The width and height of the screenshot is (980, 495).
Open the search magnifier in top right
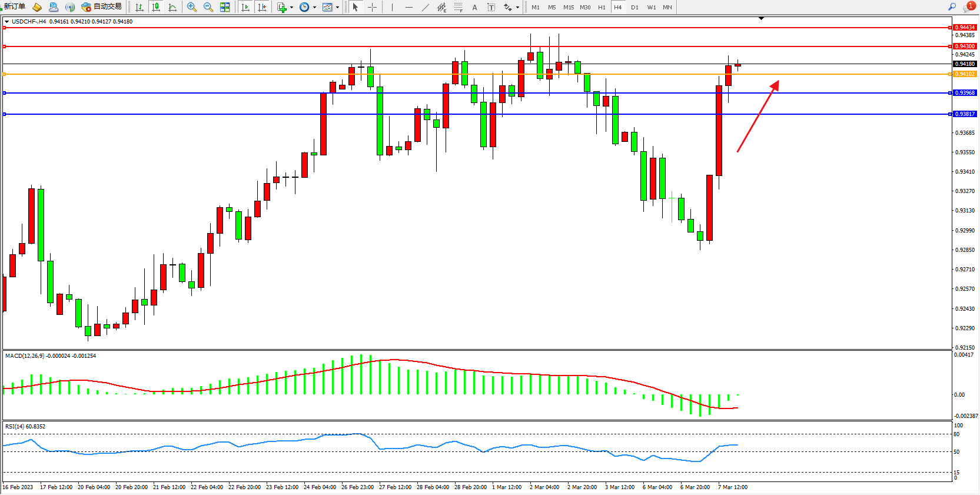[x=952, y=7]
